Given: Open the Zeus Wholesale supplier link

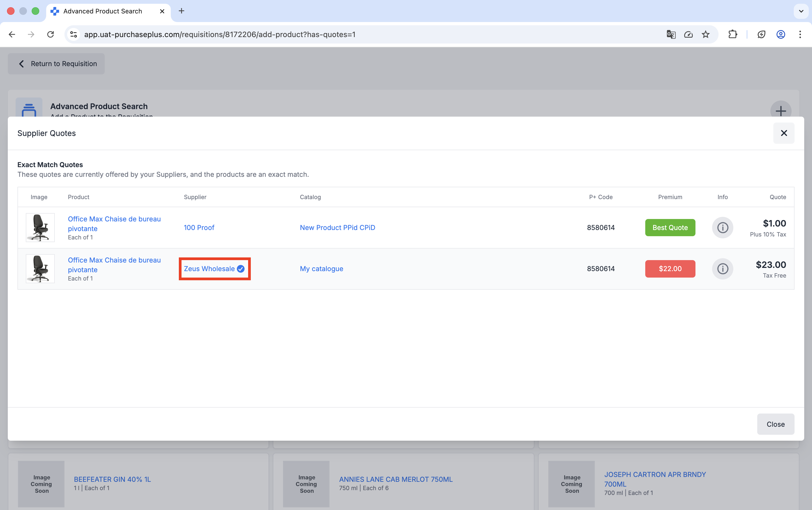Looking at the screenshot, I should point(209,269).
